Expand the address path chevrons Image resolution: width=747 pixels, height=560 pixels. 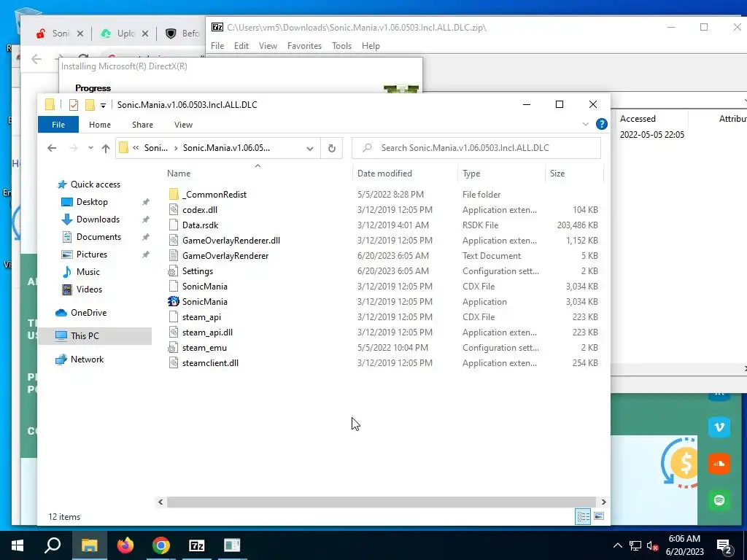point(136,148)
